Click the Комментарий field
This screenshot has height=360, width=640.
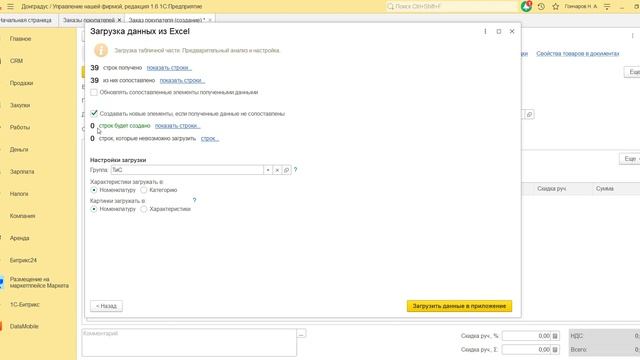[189, 342]
